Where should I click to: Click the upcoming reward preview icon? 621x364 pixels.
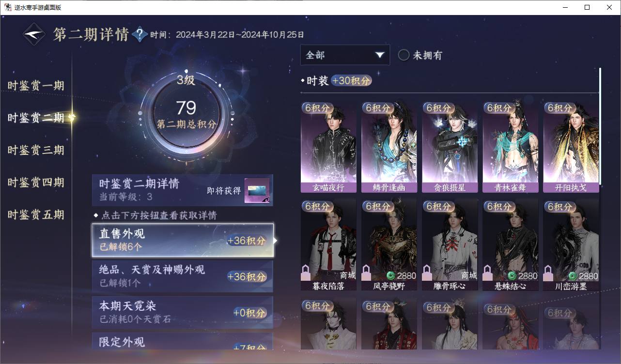click(257, 191)
